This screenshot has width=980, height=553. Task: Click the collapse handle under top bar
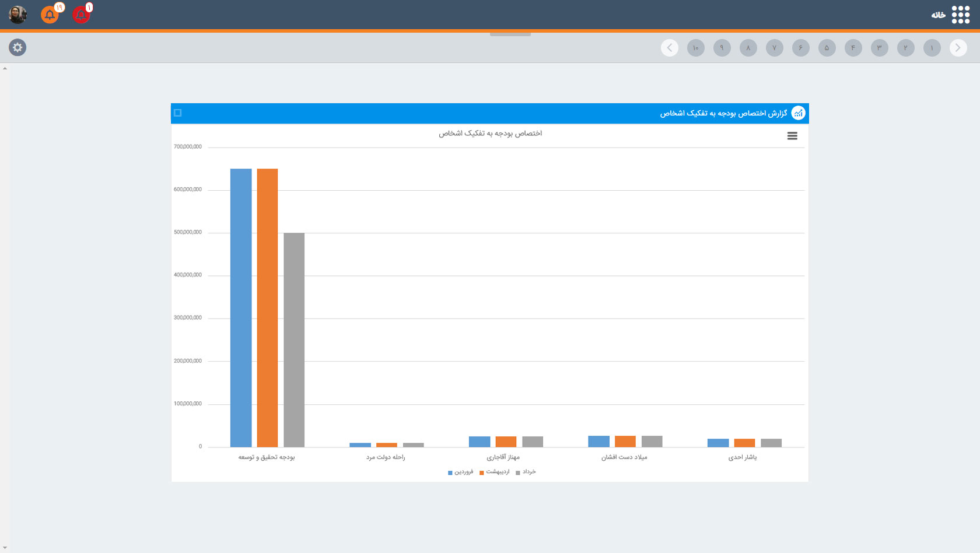(510, 34)
